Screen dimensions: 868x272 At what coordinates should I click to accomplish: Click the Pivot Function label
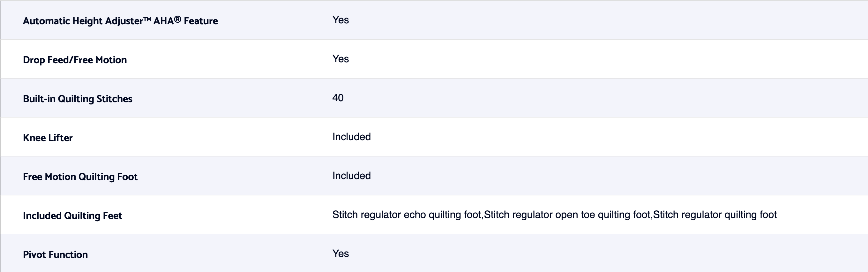point(55,254)
